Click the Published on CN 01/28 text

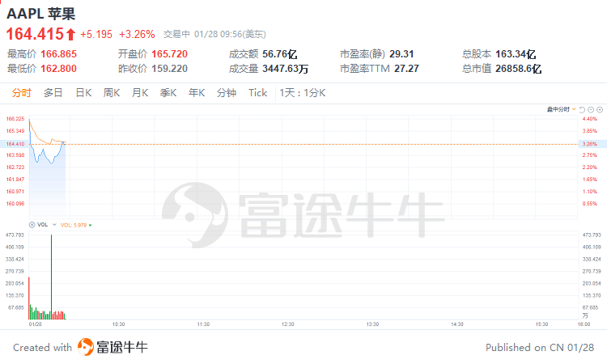[x=540, y=347]
